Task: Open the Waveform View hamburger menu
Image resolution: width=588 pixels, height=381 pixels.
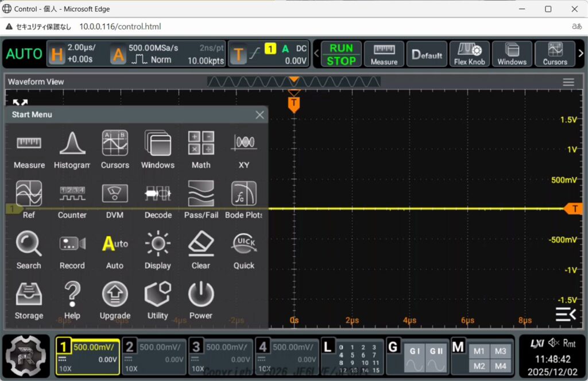Action: click(568, 82)
